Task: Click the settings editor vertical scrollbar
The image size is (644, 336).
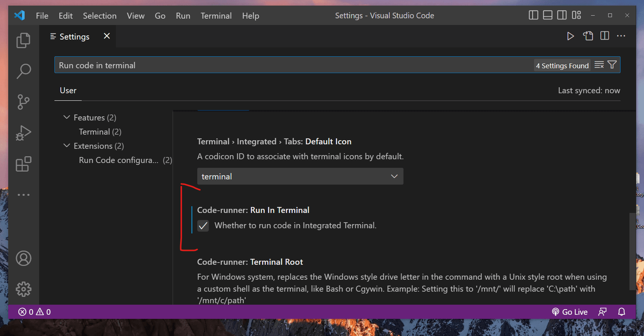Action: point(632,251)
